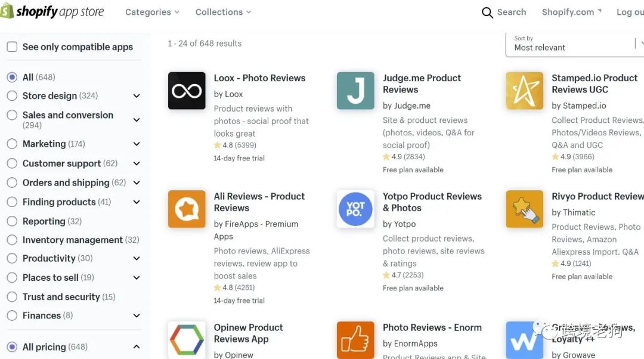Screen dimensions: 644x359
Task: Open the Loox infinity app icon
Action: [187, 91]
